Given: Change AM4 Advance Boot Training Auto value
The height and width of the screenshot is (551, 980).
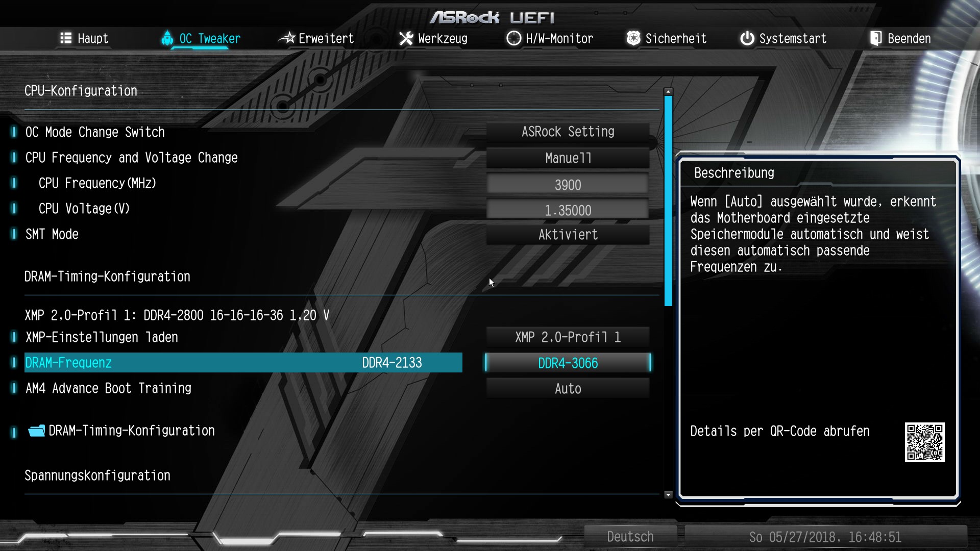Looking at the screenshot, I should [x=568, y=389].
